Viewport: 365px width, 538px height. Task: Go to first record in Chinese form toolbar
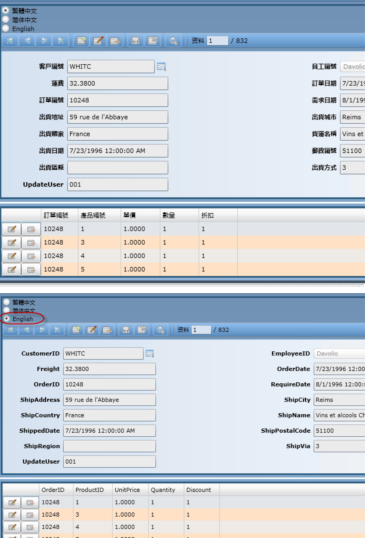(10, 41)
